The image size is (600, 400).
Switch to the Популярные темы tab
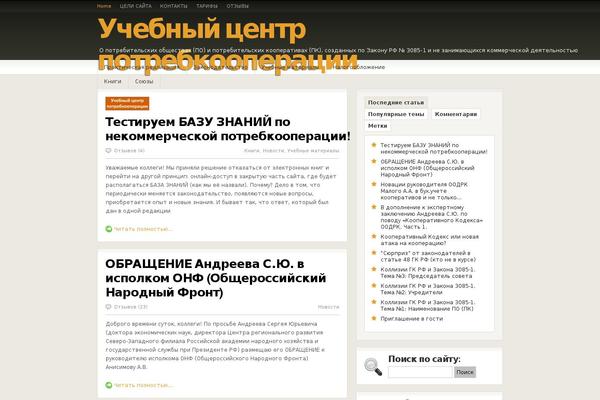click(396, 114)
